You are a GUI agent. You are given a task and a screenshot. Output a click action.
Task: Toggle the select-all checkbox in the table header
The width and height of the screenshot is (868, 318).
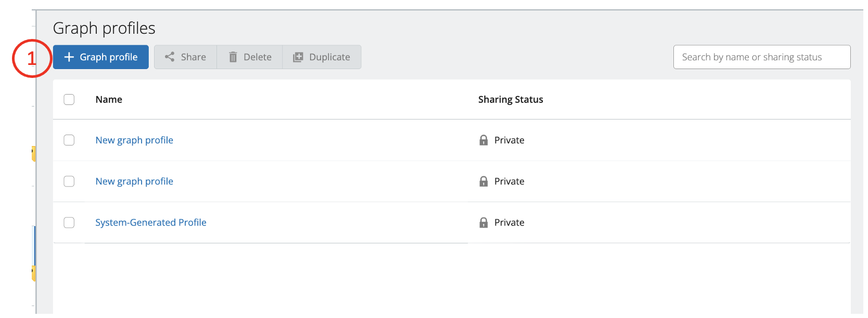point(69,99)
